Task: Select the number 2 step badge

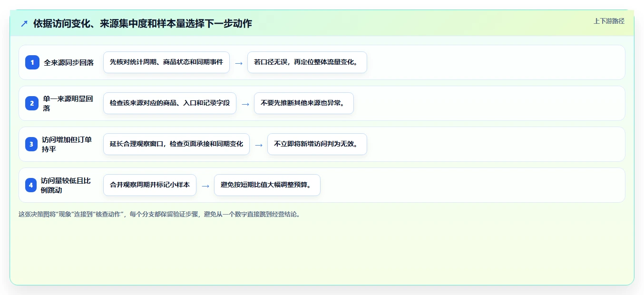Action: (x=32, y=103)
